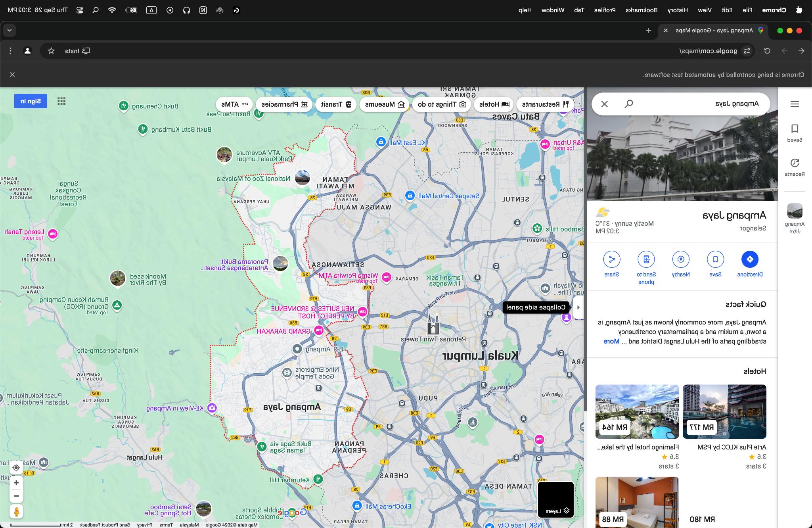Open Send Product Feedback link

(x=105, y=525)
